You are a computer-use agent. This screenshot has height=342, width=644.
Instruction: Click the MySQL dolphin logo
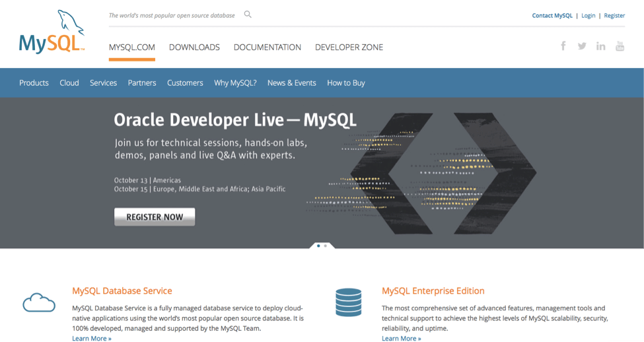point(52,32)
